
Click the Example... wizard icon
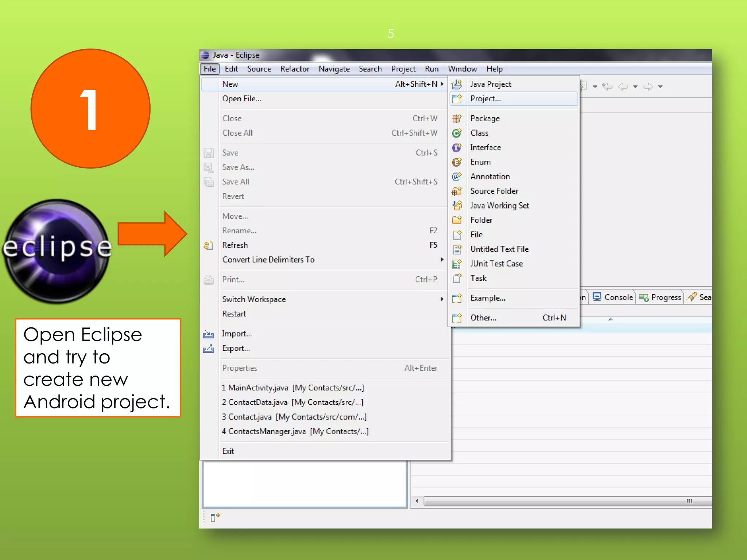click(x=457, y=298)
